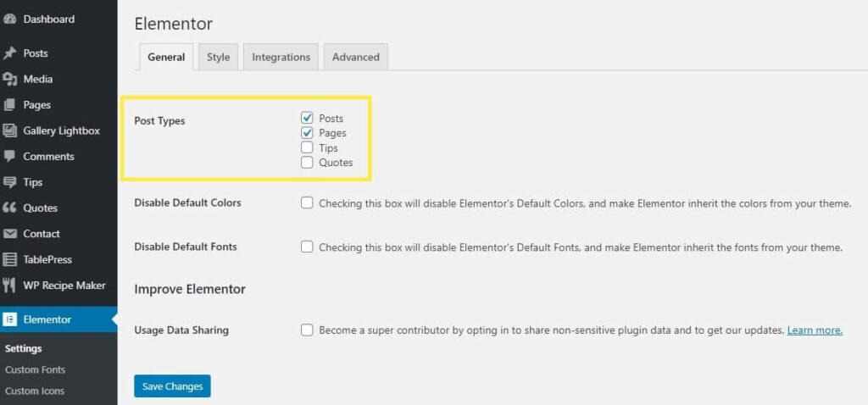Switch to the Advanced tab
Screen dimensions: 868x405
[356, 57]
